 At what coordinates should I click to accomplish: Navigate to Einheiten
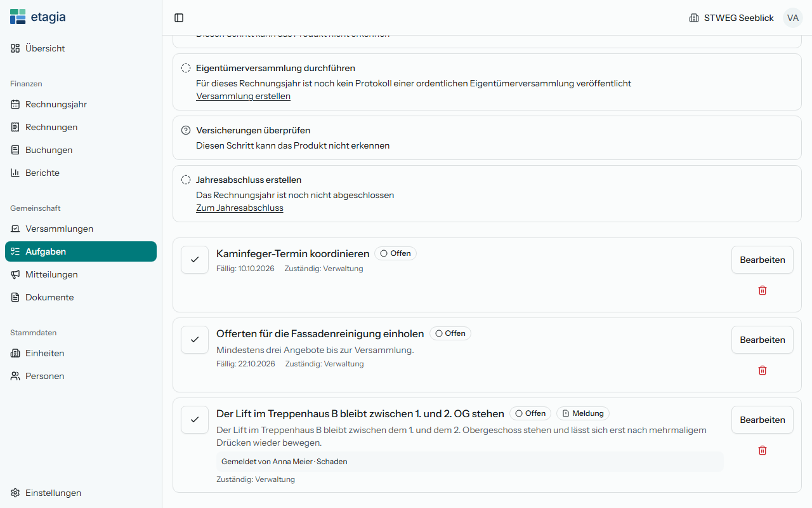[x=81, y=353]
